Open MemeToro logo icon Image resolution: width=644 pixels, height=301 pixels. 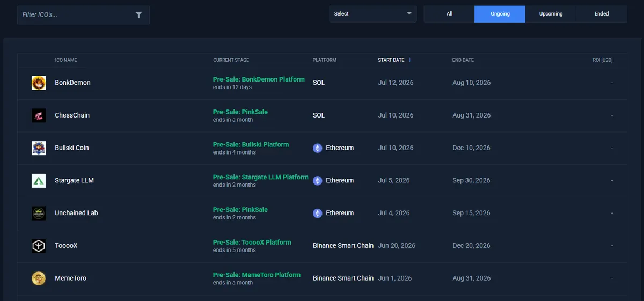pyautogui.click(x=39, y=278)
